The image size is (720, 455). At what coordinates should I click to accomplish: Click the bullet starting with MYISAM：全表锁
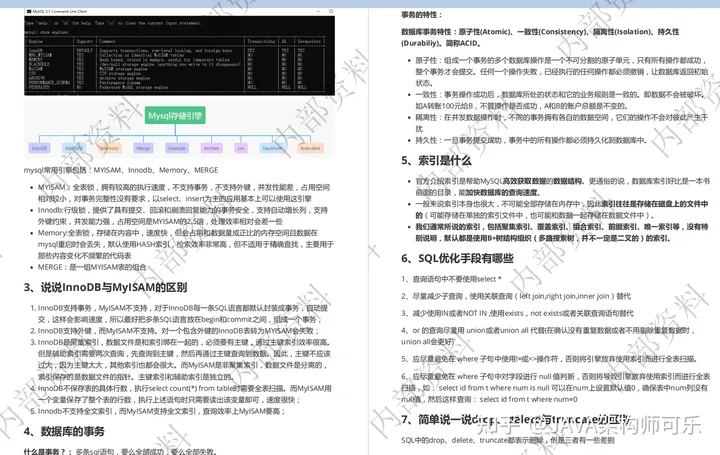pyautogui.click(x=184, y=193)
